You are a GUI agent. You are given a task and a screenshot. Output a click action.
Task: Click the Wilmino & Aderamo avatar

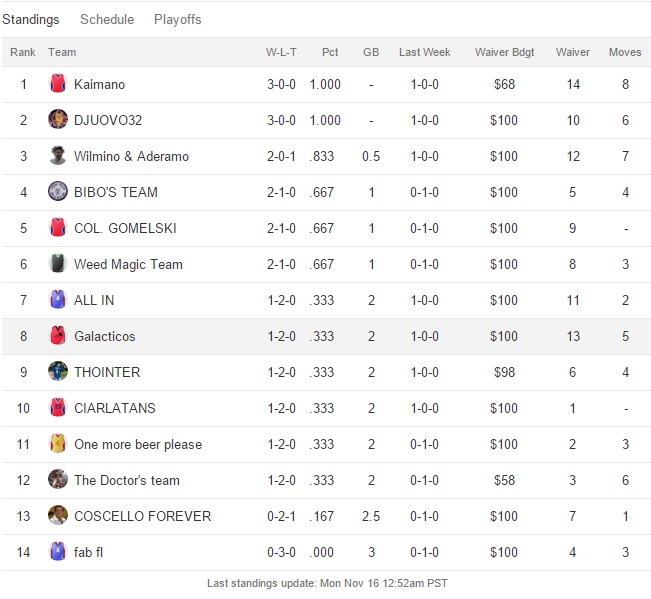[x=57, y=157]
